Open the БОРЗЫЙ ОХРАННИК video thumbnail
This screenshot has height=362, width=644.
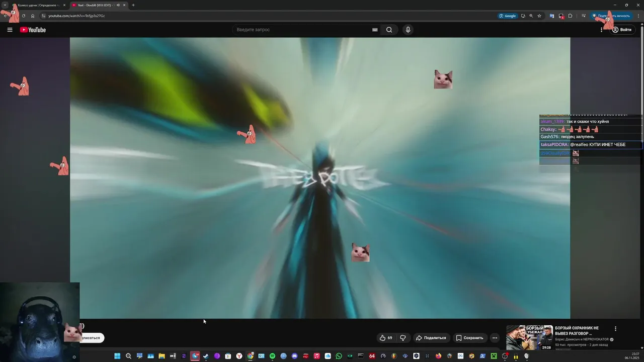click(x=529, y=337)
